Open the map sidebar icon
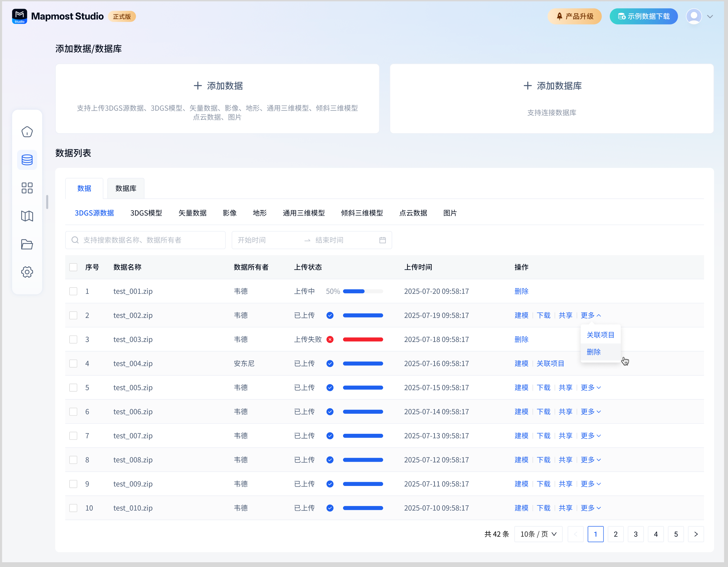This screenshot has height=567, width=728. pyautogui.click(x=27, y=216)
